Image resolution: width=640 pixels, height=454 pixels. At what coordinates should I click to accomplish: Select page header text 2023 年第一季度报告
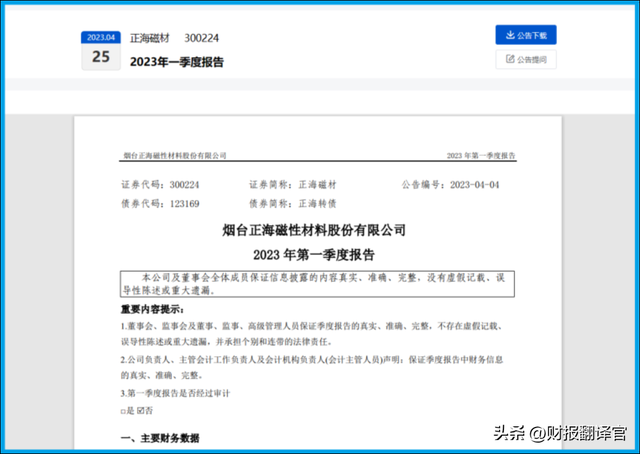click(x=481, y=156)
